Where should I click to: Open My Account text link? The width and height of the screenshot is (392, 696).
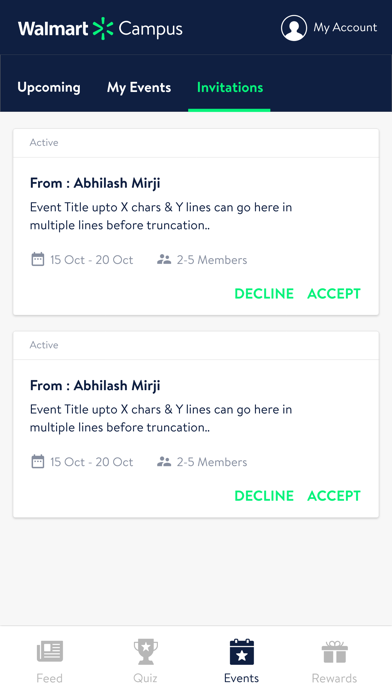[345, 28]
